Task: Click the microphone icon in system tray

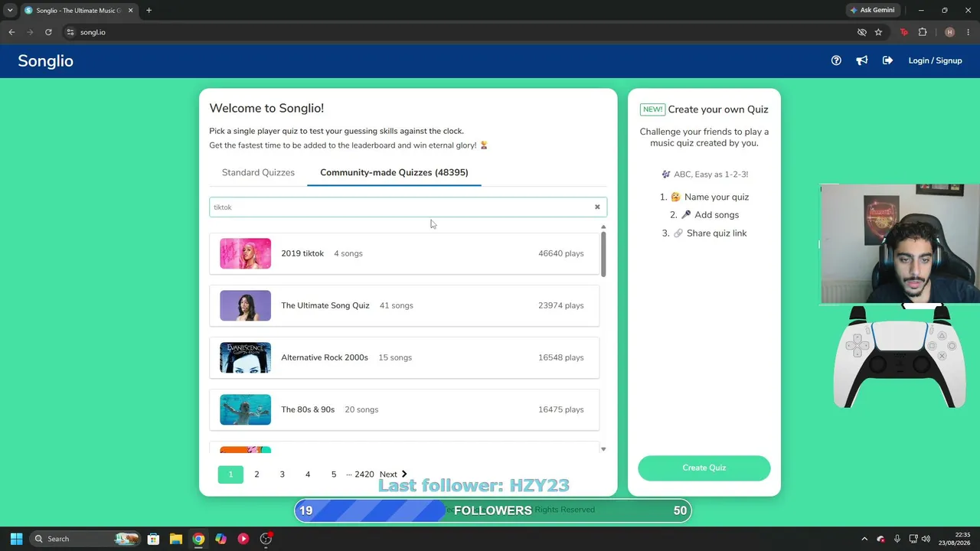Action: (x=897, y=539)
